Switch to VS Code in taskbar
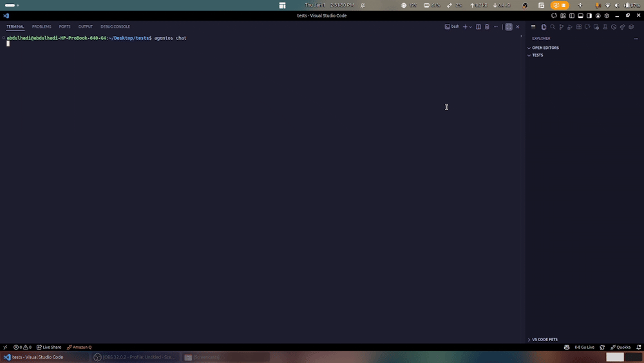This screenshot has height=363, width=644. pos(44,357)
